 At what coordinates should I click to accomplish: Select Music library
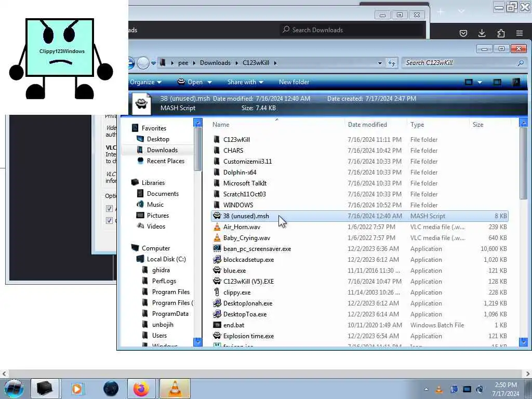155,204
